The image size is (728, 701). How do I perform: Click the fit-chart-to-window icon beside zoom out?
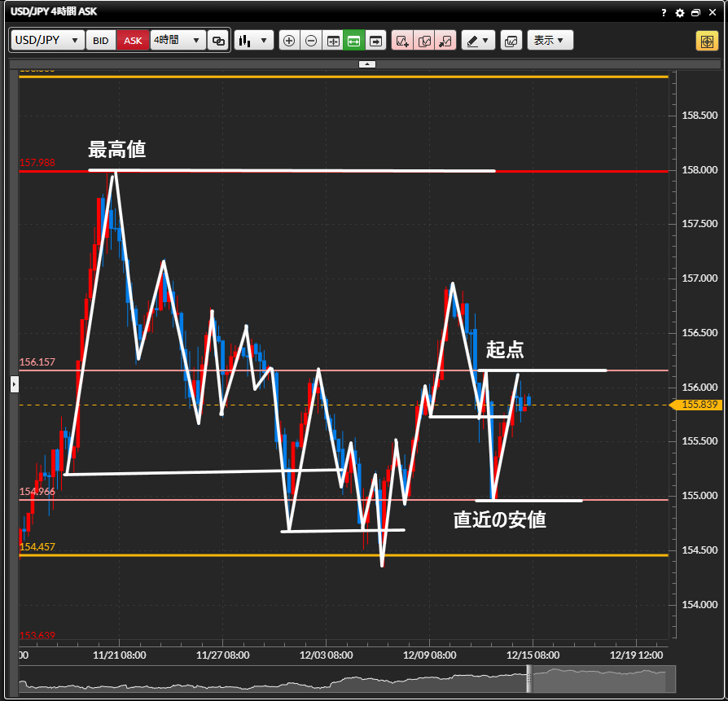pyautogui.click(x=332, y=41)
